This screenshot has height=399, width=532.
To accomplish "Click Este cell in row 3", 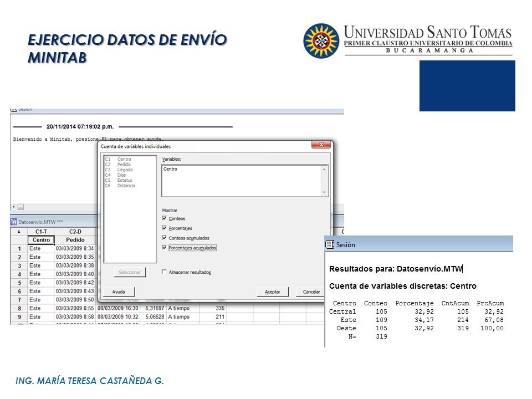I will point(41,265).
